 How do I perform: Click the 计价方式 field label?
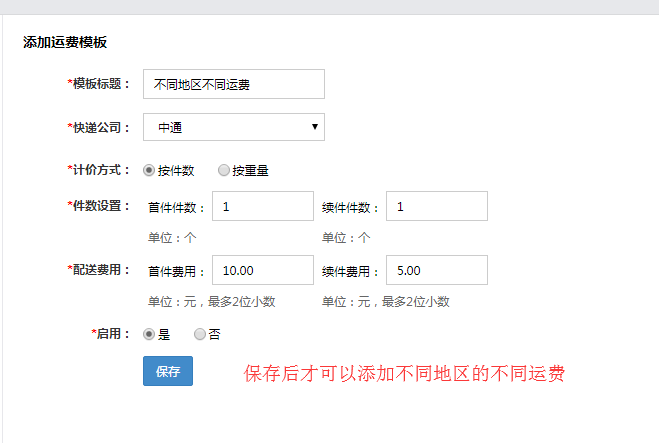99,170
